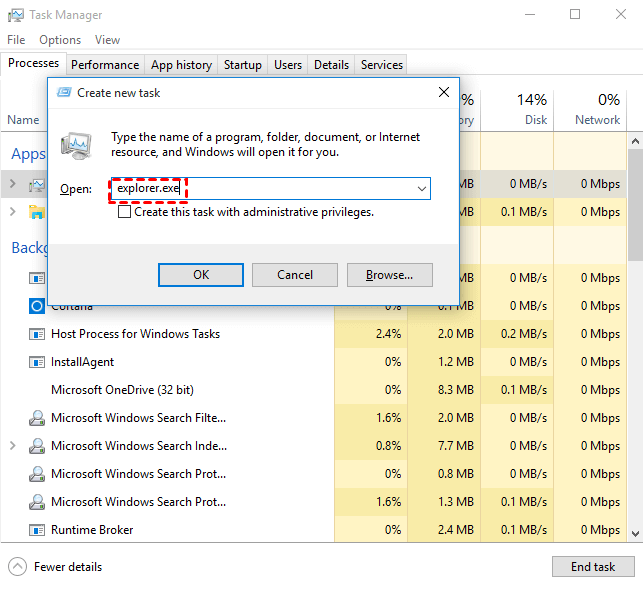Screen dimensions: 643x591
Task: Switch to the Startup tab
Action: coord(243,65)
